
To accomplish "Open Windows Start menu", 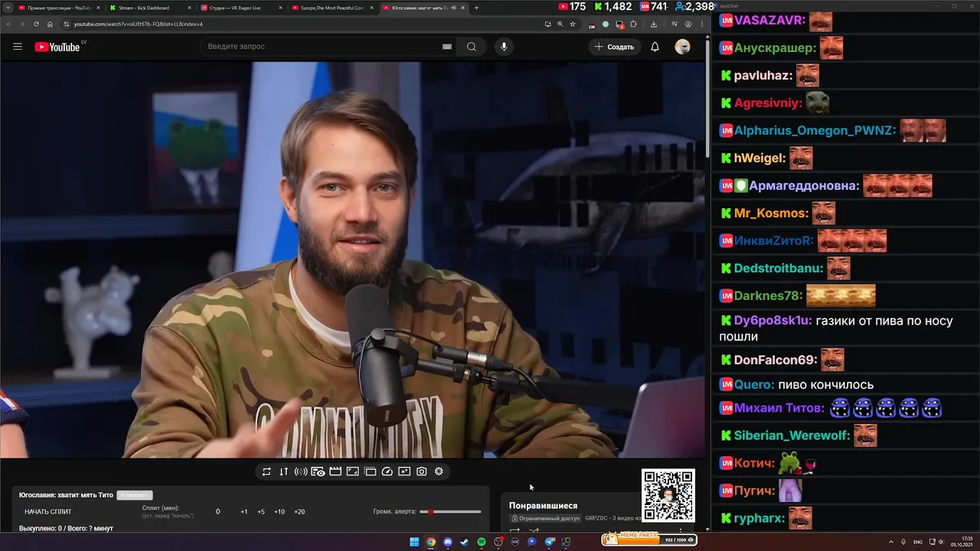I will click(414, 542).
